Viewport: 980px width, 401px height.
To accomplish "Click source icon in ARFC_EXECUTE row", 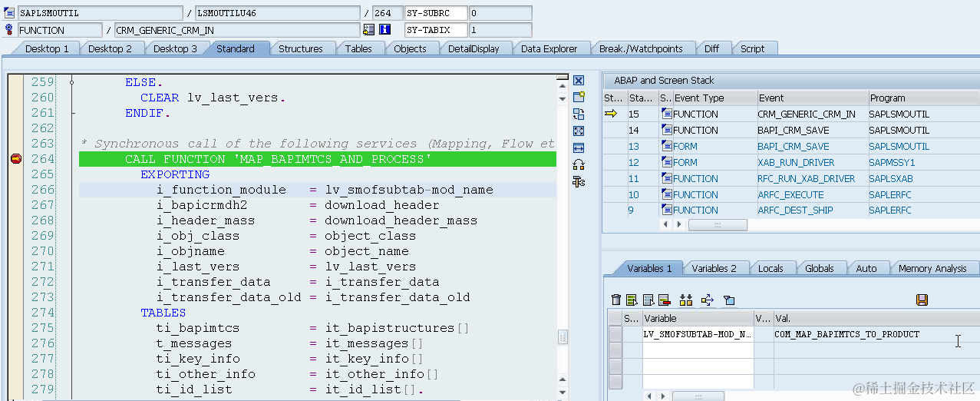I will [666, 195].
